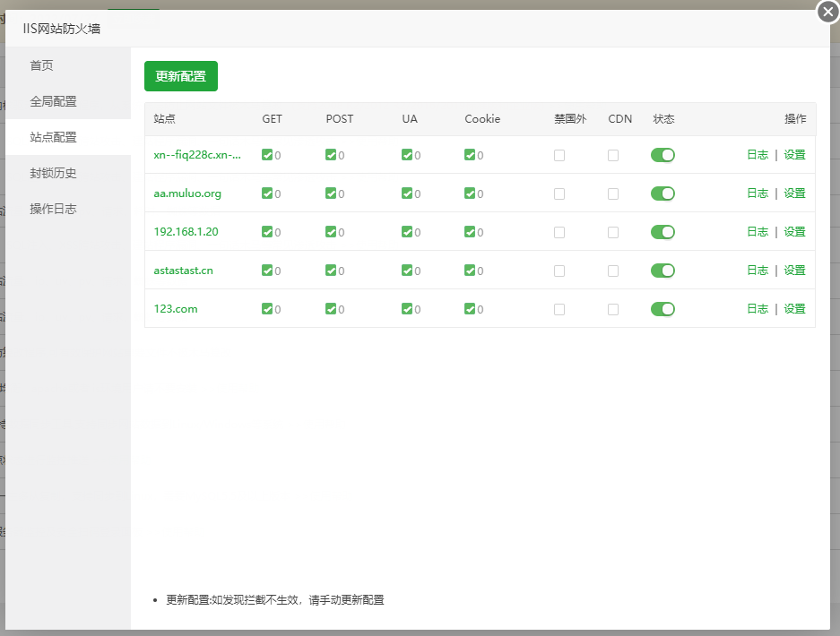The image size is (840, 636).
Task: Enable CDN for 192.168.1.20
Action: (613, 232)
